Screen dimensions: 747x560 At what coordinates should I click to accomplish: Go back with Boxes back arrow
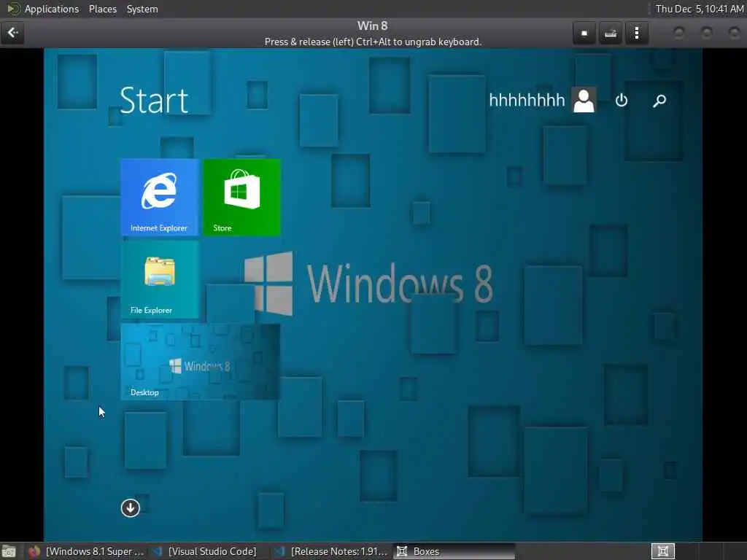(12, 33)
